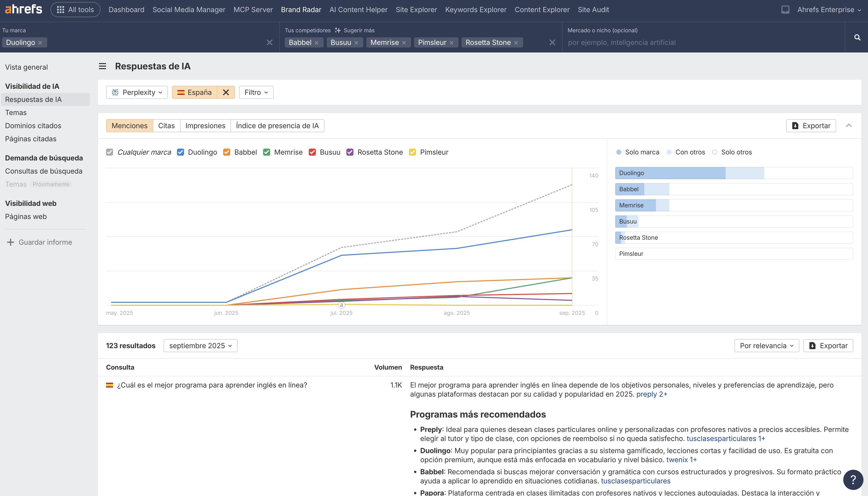868x496 pixels.
Task: Remove the Rosetta Stone competitor tag
Action: (516, 43)
